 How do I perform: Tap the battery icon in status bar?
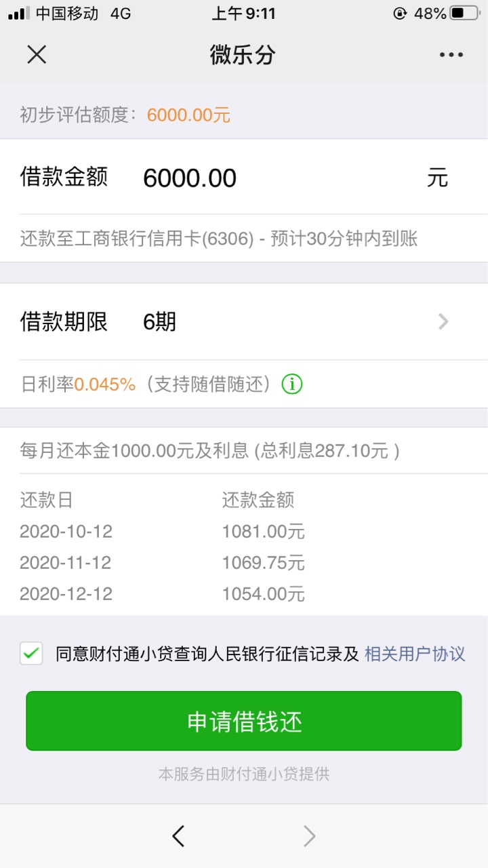[x=465, y=13]
